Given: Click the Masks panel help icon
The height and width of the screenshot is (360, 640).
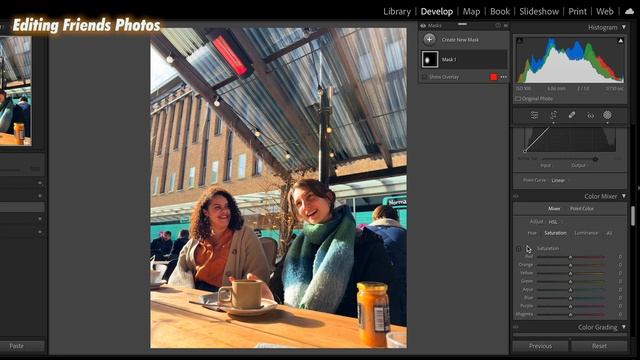Looking at the screenshot, I should (x=498, y=25).
